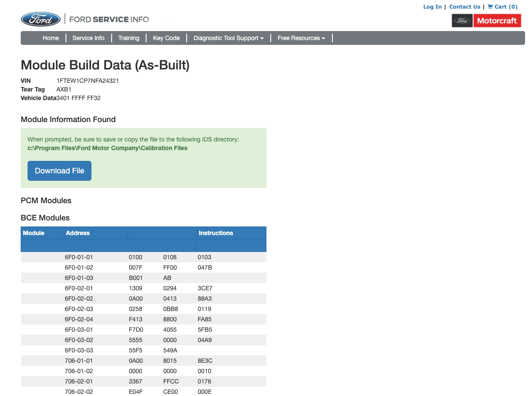This screenshot has height=396, width=532.
Task: Click address cell 6F0-02-04
Action: (x=79, y=319)
